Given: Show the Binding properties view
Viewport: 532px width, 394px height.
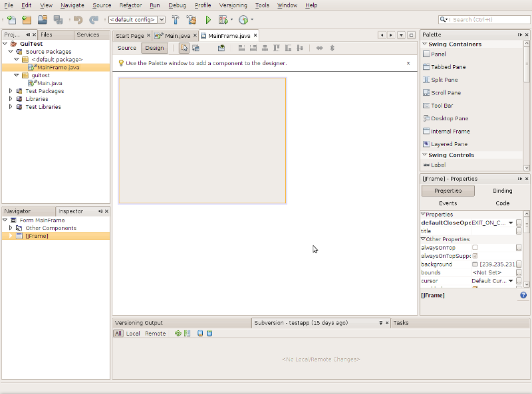Looking at the screenshot, I should [502, 191].
